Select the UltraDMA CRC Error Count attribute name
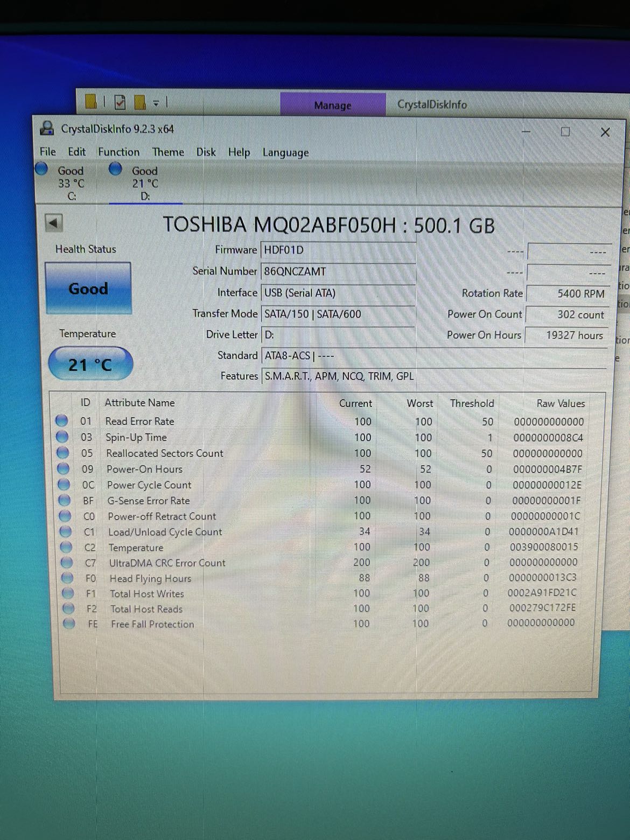This screenshot has height=840, width=630. click(167, 563)
